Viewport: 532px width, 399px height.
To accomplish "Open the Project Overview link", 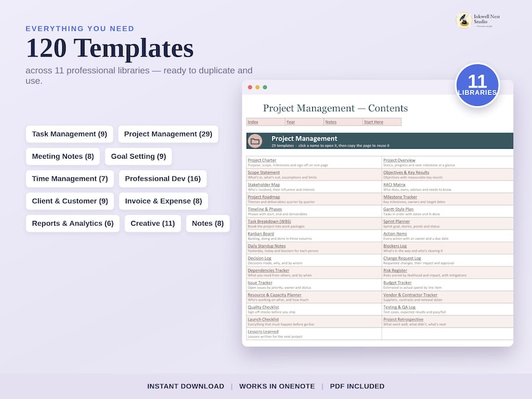I will pyautogui.click(x=399, y=161).
